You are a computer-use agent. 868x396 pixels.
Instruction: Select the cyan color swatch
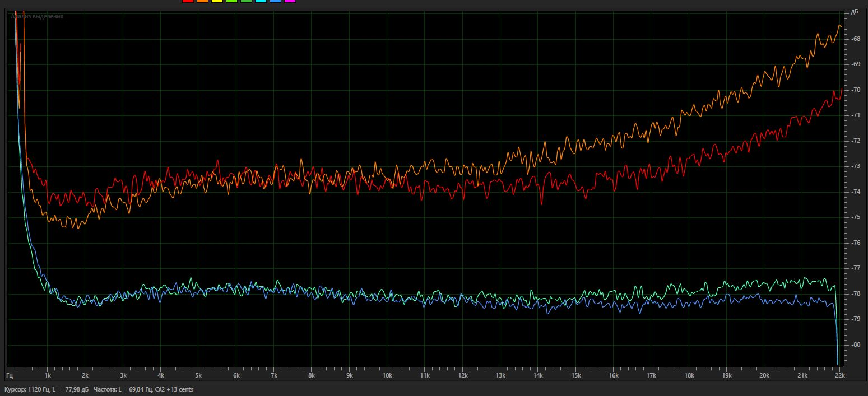261,1
